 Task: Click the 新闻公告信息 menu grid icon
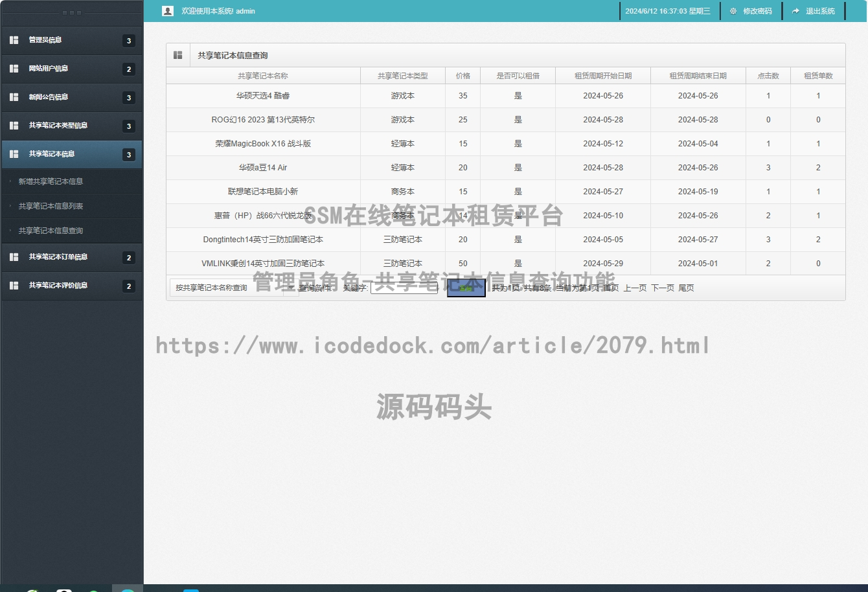tap(14, 97)
